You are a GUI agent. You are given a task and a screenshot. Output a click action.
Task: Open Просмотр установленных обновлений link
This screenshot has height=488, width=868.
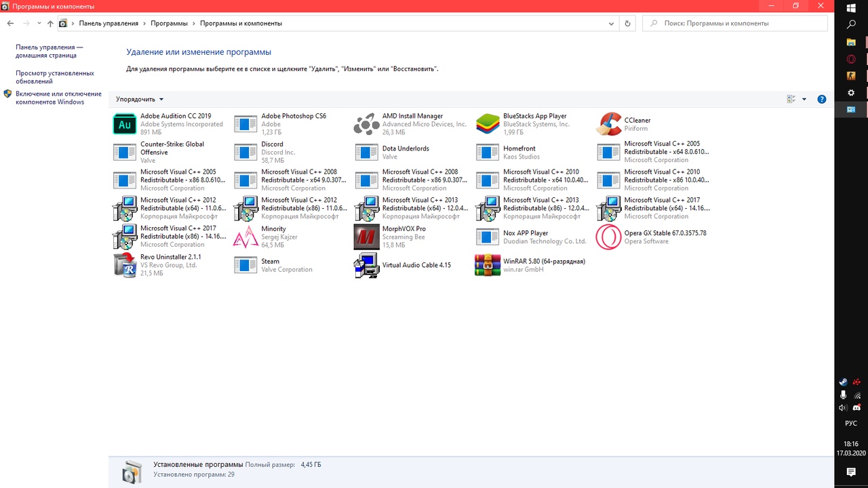55,77
